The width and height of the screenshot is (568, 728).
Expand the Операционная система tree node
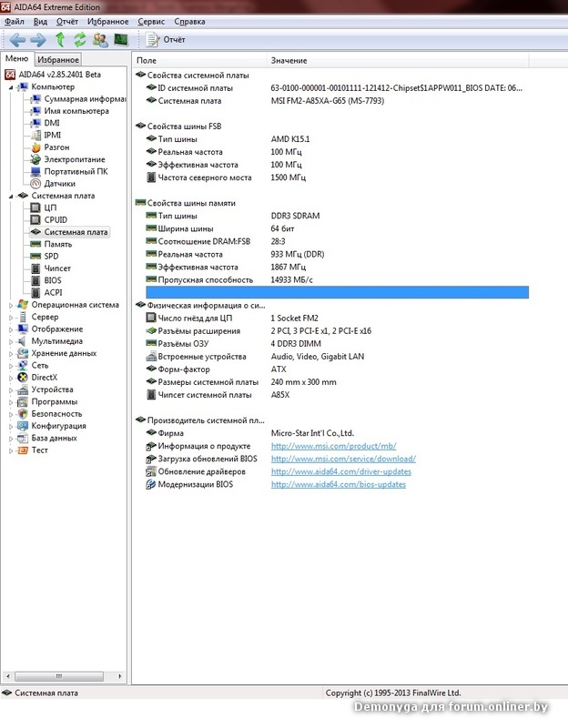click(x=11, y=305)
